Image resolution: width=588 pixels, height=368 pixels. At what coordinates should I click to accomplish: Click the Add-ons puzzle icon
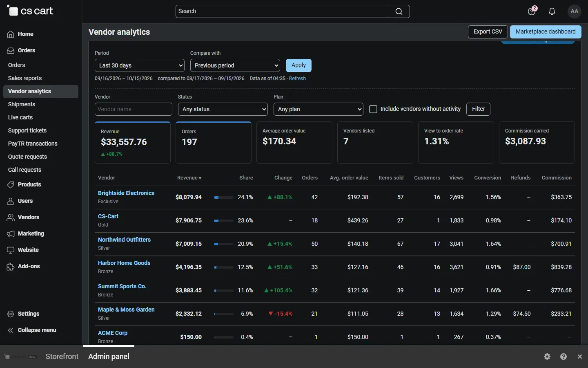pyautogui.click(x=11, y=267)
